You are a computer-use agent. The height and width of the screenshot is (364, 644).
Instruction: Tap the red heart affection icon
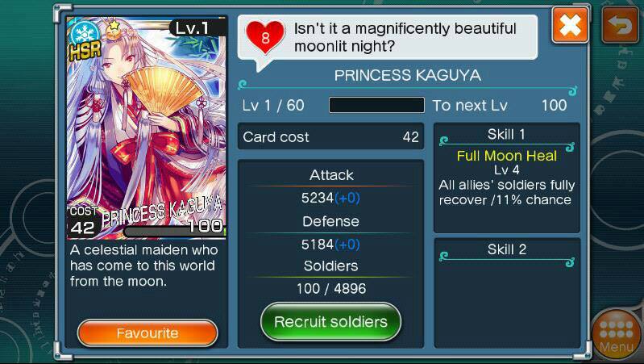point(265,37)
